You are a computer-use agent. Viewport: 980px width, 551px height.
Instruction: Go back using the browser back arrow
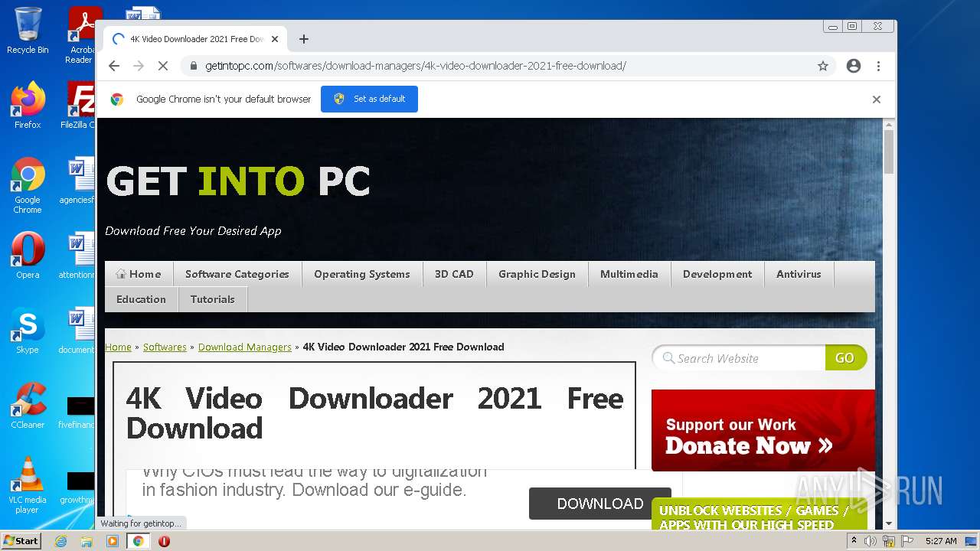click(x=114, y=66)
